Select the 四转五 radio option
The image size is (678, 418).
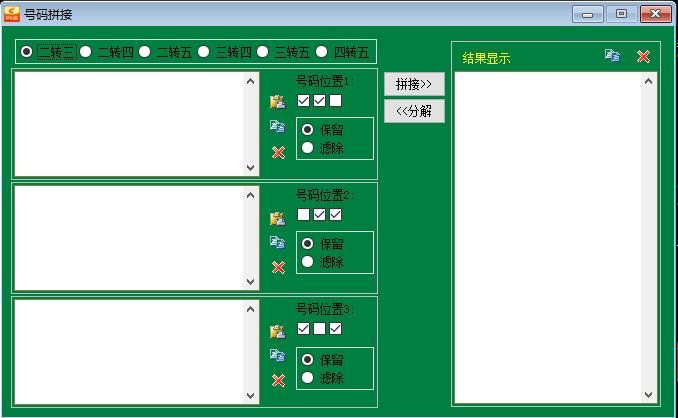(342, 52)
